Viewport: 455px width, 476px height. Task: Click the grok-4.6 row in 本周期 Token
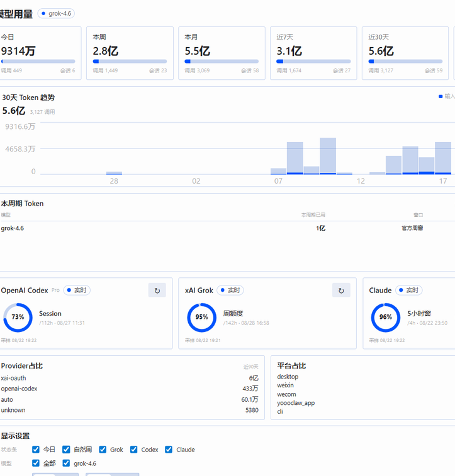[x=227, y=228]
